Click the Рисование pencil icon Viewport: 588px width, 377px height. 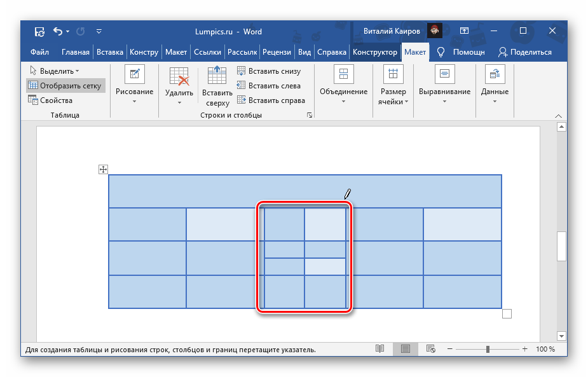pyautogui.click(x=135, y=74)
